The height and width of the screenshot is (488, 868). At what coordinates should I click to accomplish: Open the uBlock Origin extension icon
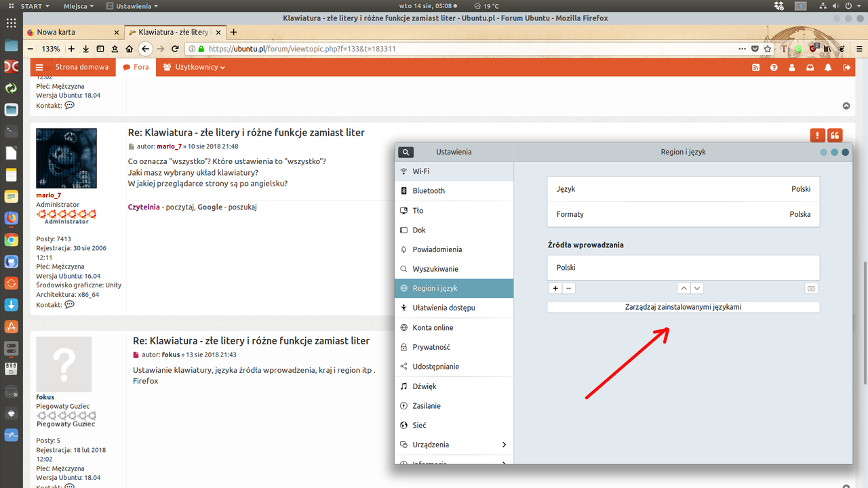(813, 49)
